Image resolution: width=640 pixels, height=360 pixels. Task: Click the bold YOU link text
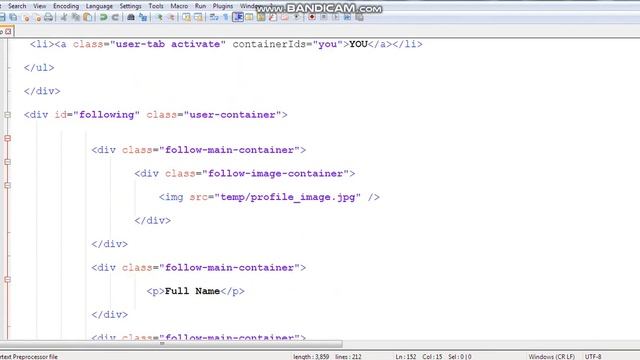(x=358, y=44)
